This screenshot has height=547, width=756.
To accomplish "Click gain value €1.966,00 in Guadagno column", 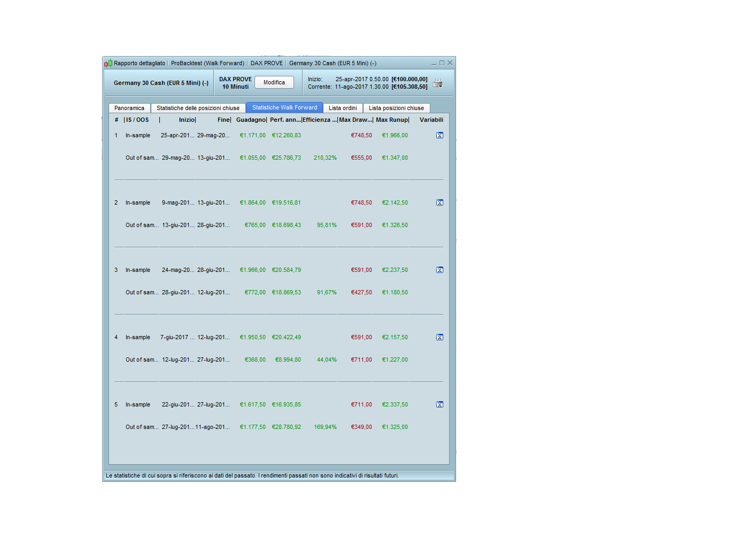I will click(253, 270).
